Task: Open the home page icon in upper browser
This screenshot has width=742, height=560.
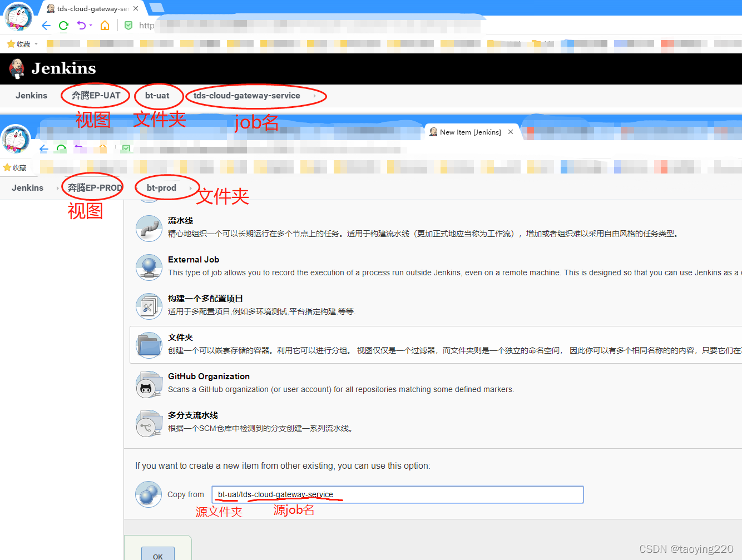Action: tap(105, 26)
